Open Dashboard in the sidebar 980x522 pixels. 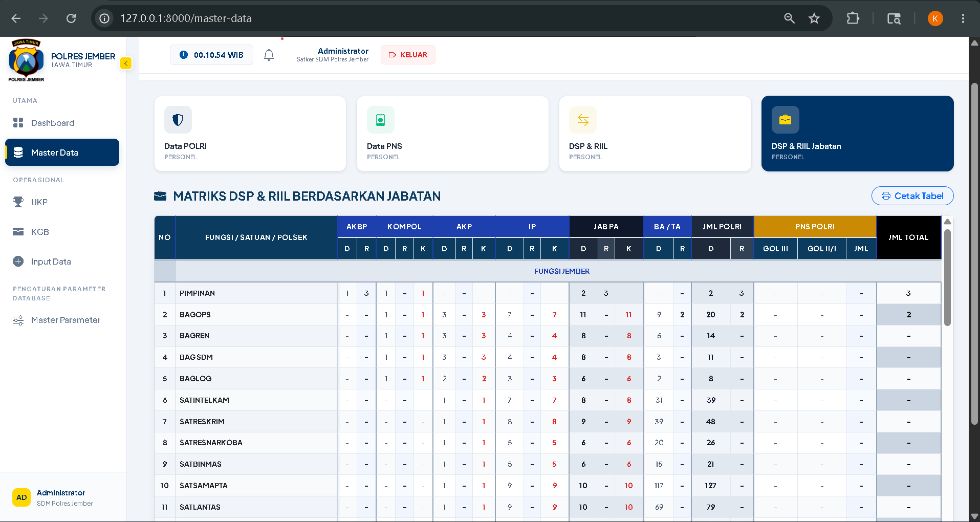click(62, 123)
